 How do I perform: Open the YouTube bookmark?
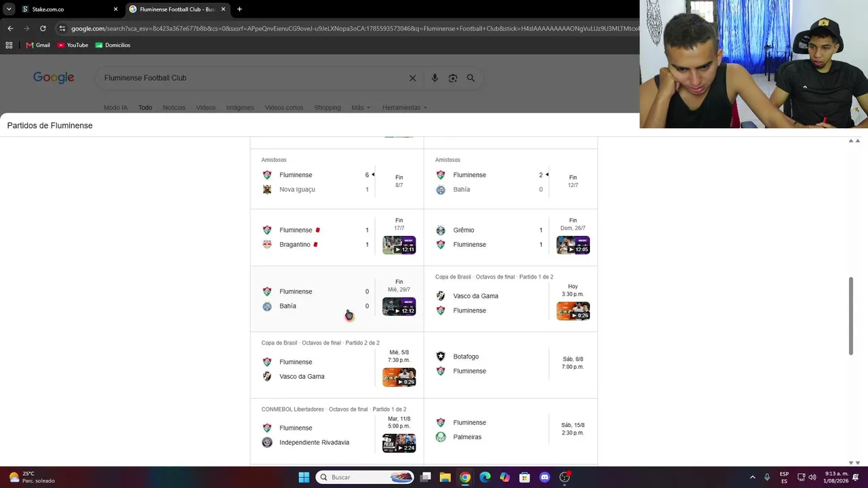tap(73, 45)
